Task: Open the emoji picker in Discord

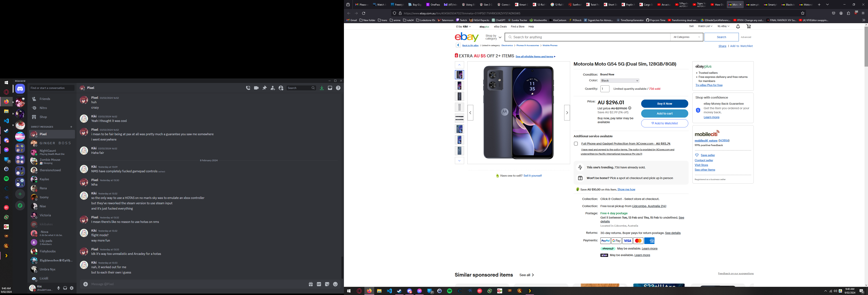Action: [x=335, y=284]
